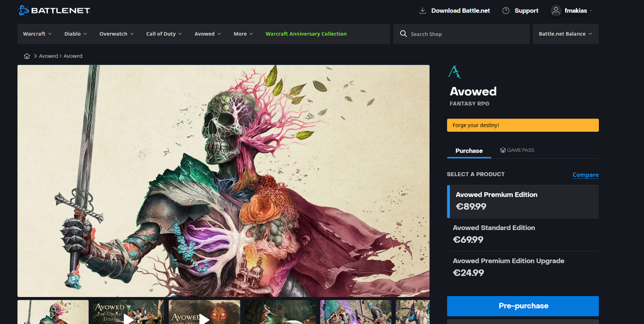Select the skeleton artwork thumbnail
Image resolution: width=644 pixels, height=324 pixels.
point(53,312)
